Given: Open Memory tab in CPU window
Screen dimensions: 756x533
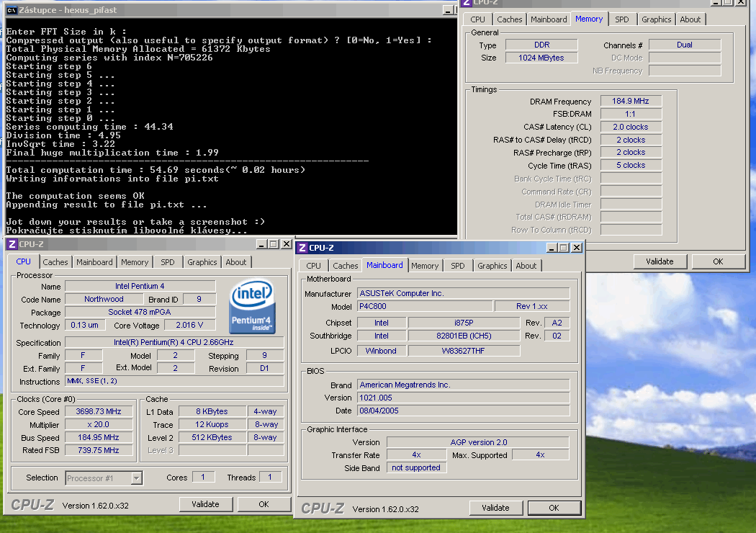Looking at the screenshot, I should 135,262.
